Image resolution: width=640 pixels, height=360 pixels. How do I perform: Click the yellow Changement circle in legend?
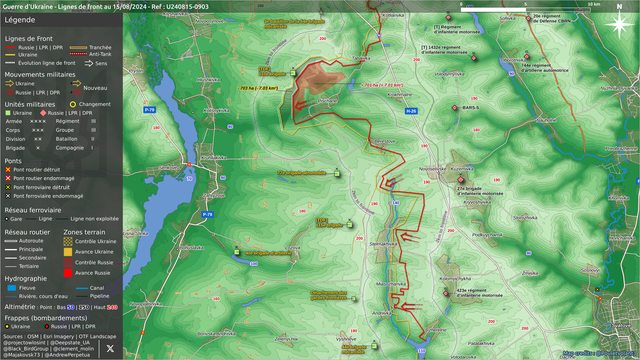coord(73,104)
